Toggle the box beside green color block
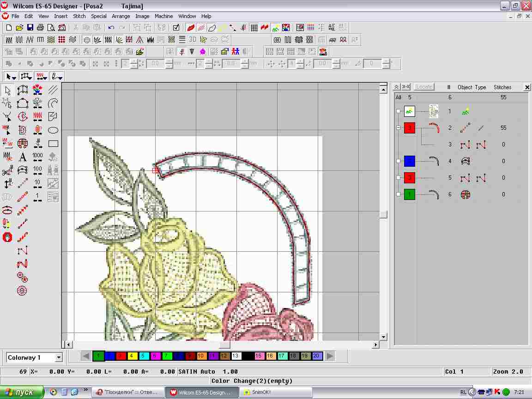 coord(399,194)
